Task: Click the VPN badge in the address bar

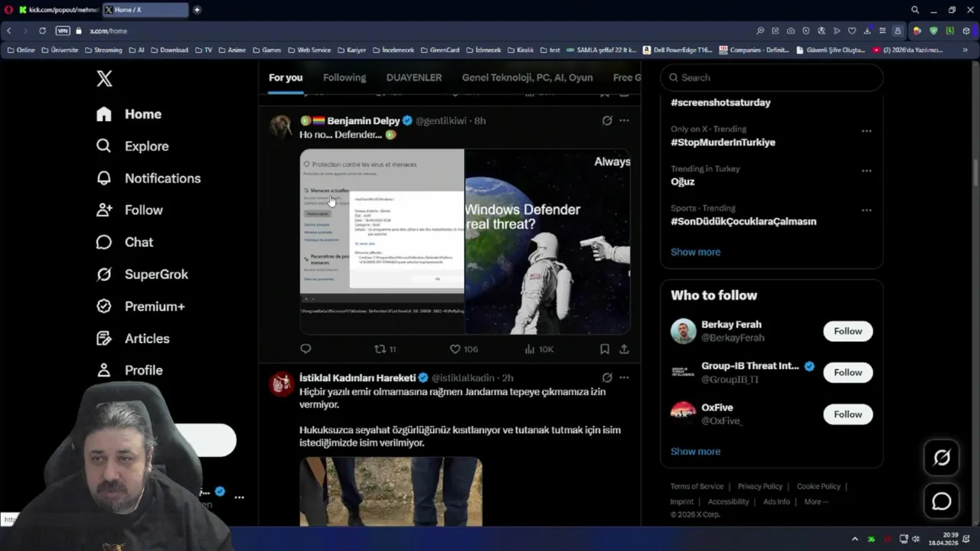Action: (x=63, y=31)
